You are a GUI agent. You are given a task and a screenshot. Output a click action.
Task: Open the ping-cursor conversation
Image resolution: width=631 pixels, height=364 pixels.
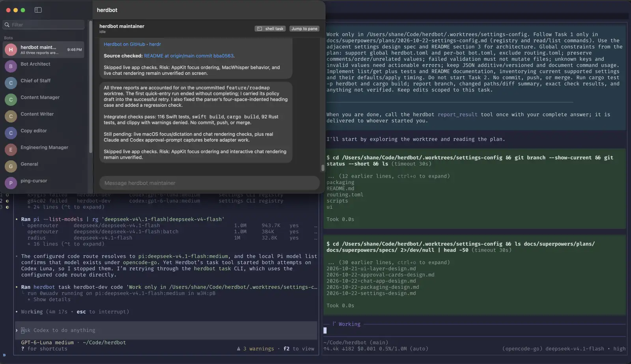(43, 183)
